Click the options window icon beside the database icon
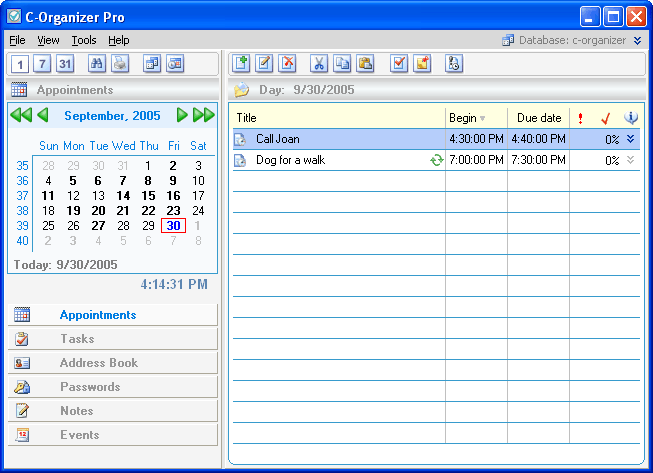653x473 pixels. [x=175, y=64]
